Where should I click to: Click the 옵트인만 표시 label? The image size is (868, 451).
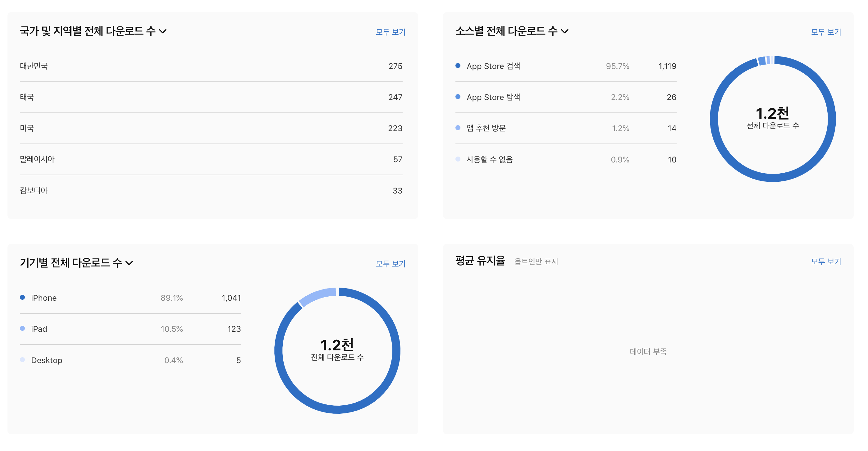536,262
